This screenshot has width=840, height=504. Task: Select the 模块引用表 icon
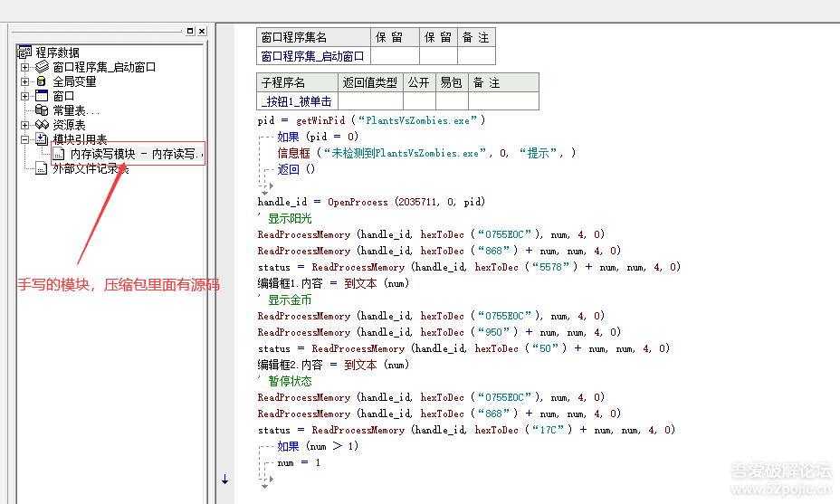click(x=42, y=139)
